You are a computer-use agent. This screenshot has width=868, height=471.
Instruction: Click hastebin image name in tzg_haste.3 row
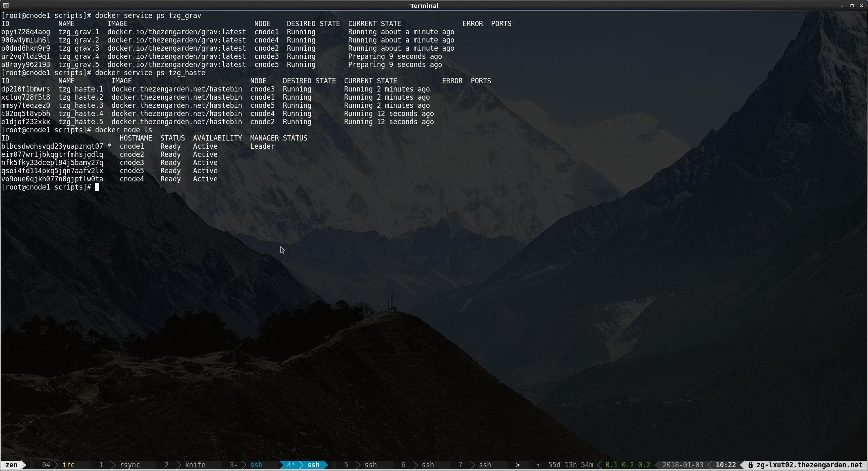(177, 105)
